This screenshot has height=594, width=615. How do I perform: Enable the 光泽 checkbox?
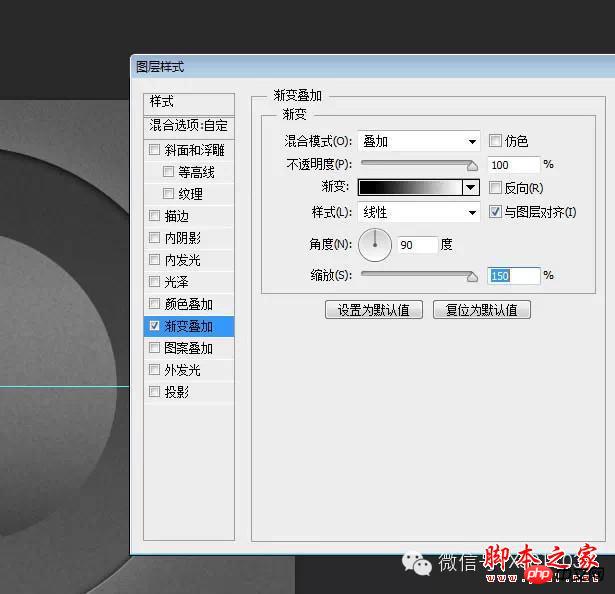(155, 281)
